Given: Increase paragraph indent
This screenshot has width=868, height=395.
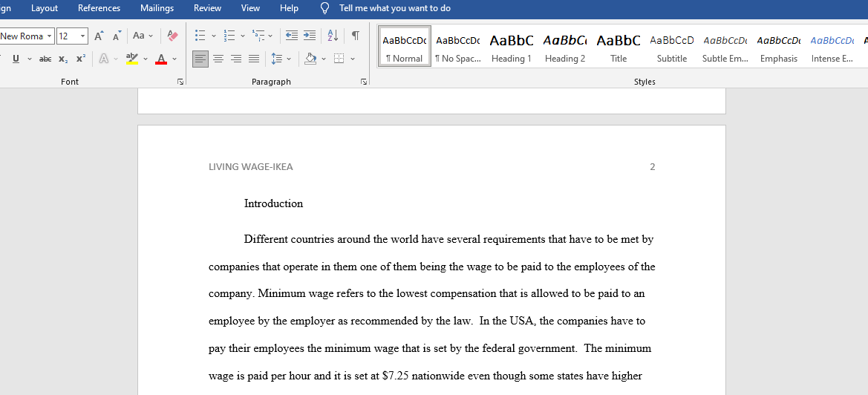Looking at the screenshot, I should point(310,36).
